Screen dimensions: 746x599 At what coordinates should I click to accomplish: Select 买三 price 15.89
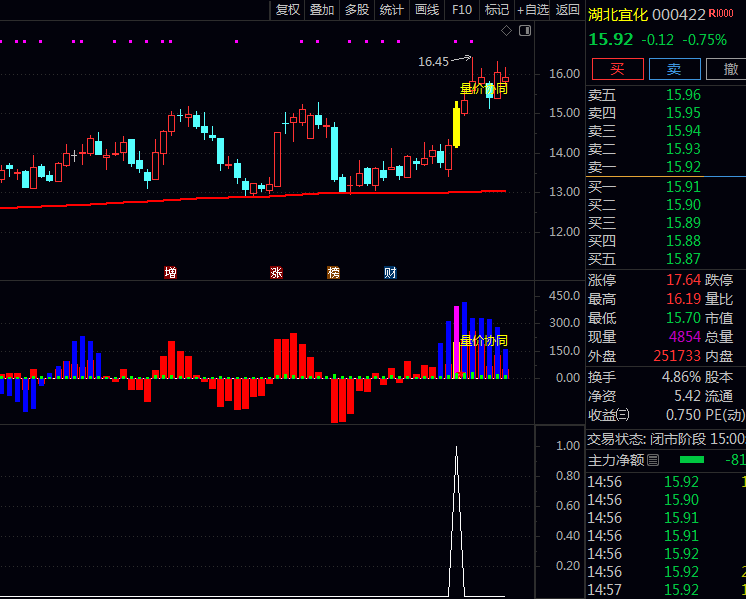[683, 223]
